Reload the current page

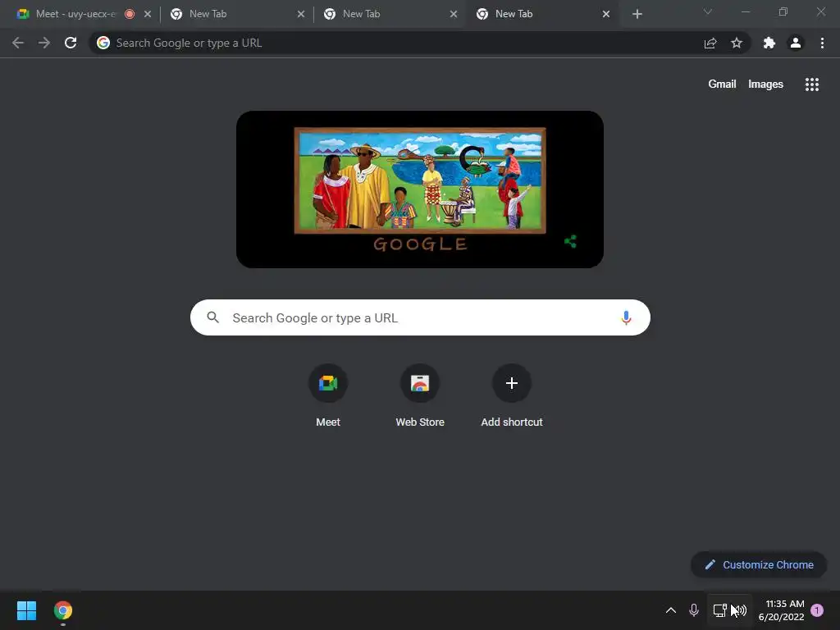71,43
